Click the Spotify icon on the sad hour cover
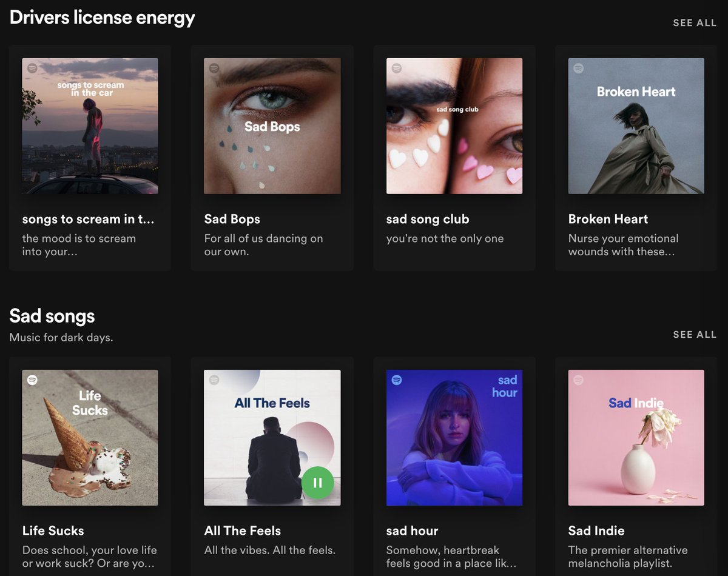Image resolution: width=728 pixels, height=576 pixels. click(396, 380)
